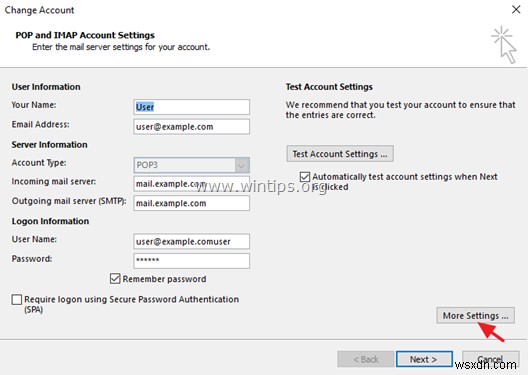This screenshot has width=528, height=375.
Task: Click the Email Address field
Action: coord(191,127)
